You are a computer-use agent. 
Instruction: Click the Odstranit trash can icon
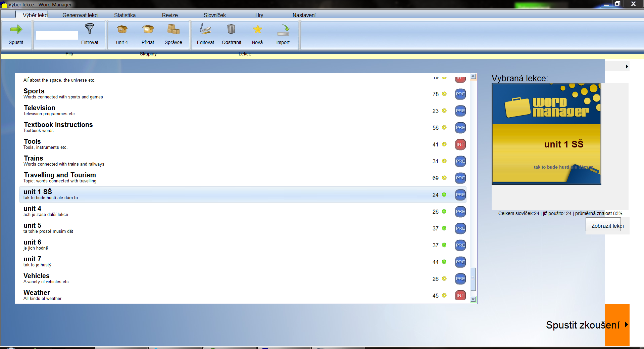[x=231, y=29]
